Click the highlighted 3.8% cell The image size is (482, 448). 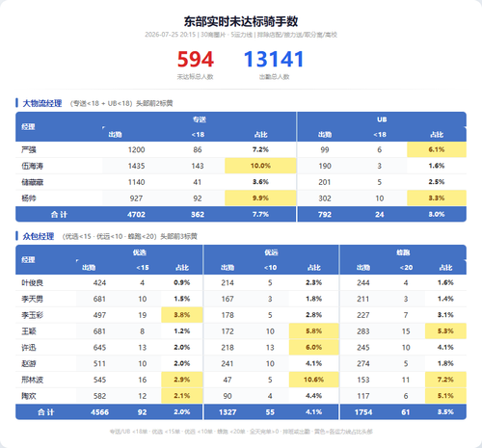(182, 315)
